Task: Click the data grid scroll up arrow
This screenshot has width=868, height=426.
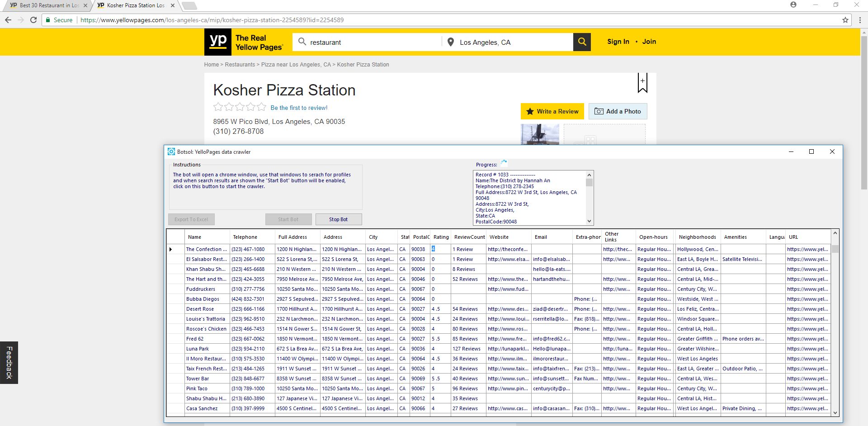Action: pos(835,233)
